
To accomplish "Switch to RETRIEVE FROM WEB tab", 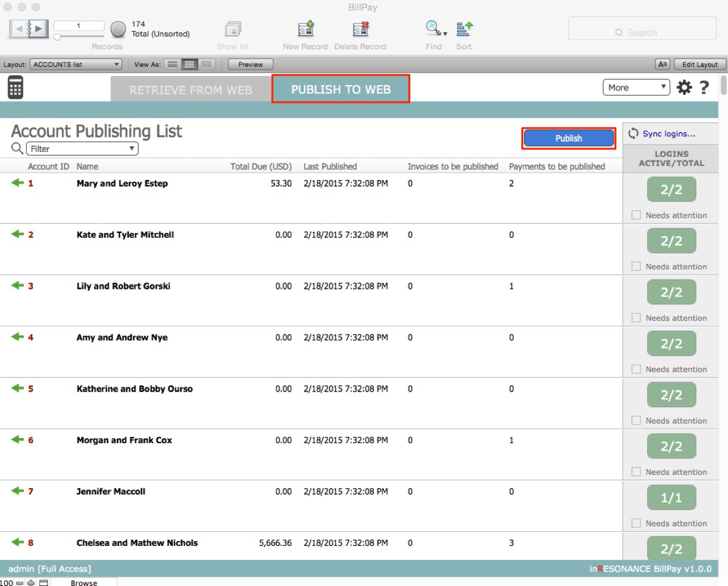I will (190, 90).
